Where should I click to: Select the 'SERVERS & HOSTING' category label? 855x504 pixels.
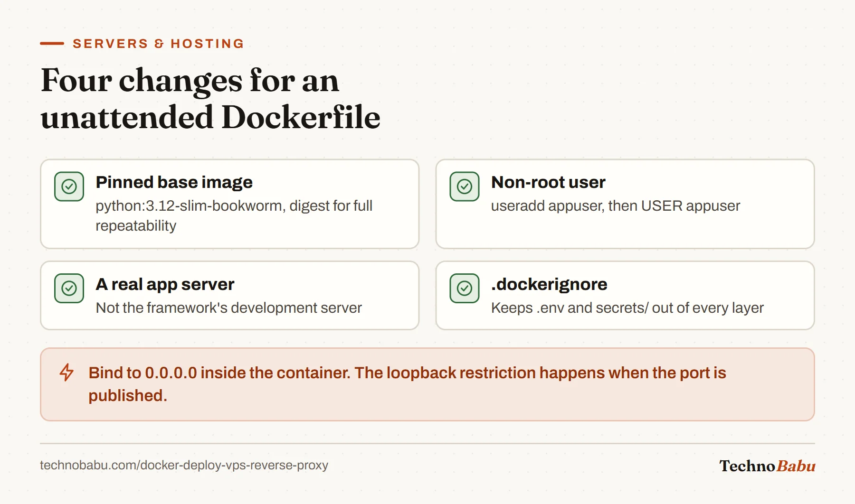tap(158, 44)
